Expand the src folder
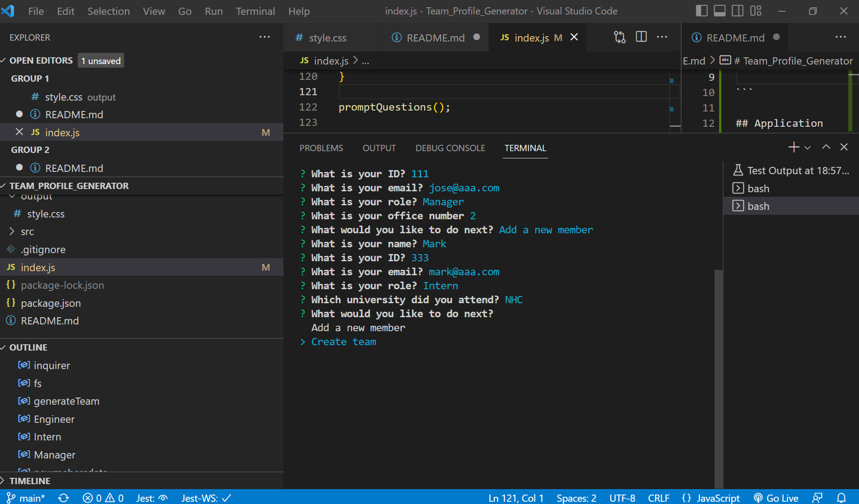Viewport: 859px width, 504px height. coord(27,231)
